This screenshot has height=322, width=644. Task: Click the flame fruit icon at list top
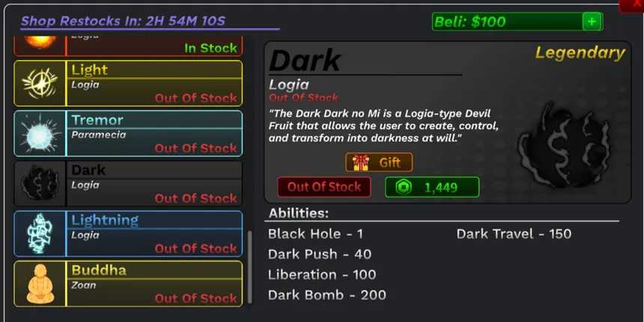point(40,42)
